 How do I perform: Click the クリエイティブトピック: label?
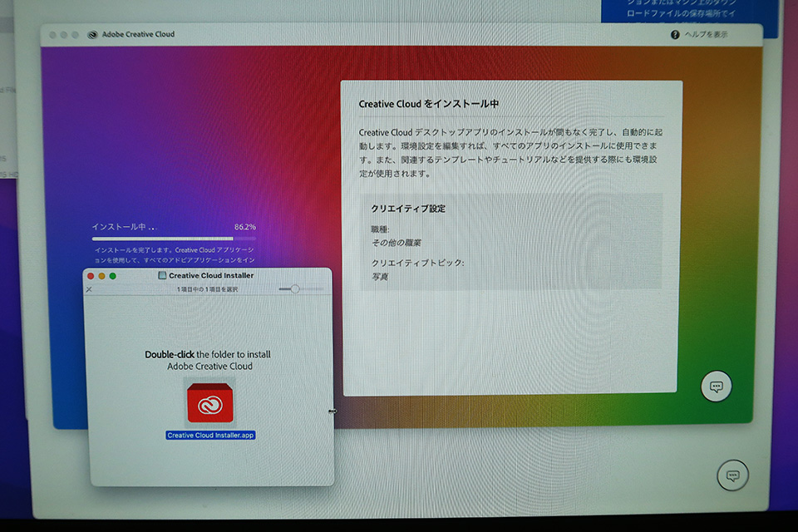pyautogui.click(x=417, y=263)
